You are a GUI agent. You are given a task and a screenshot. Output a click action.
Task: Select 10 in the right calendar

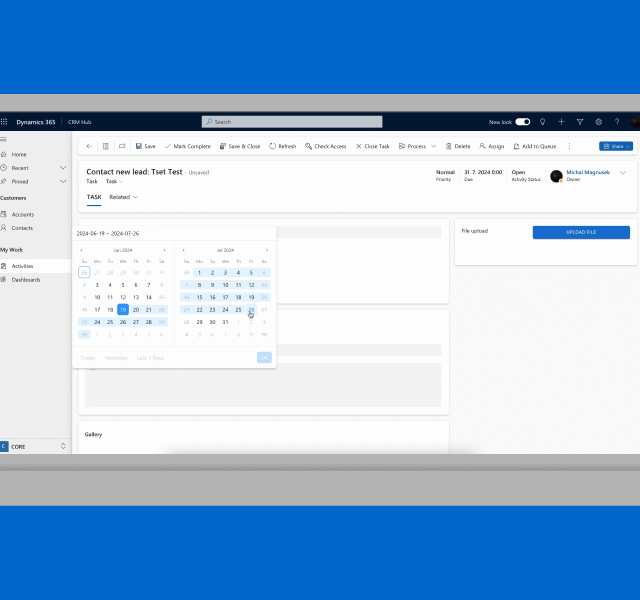pos(225,285)
